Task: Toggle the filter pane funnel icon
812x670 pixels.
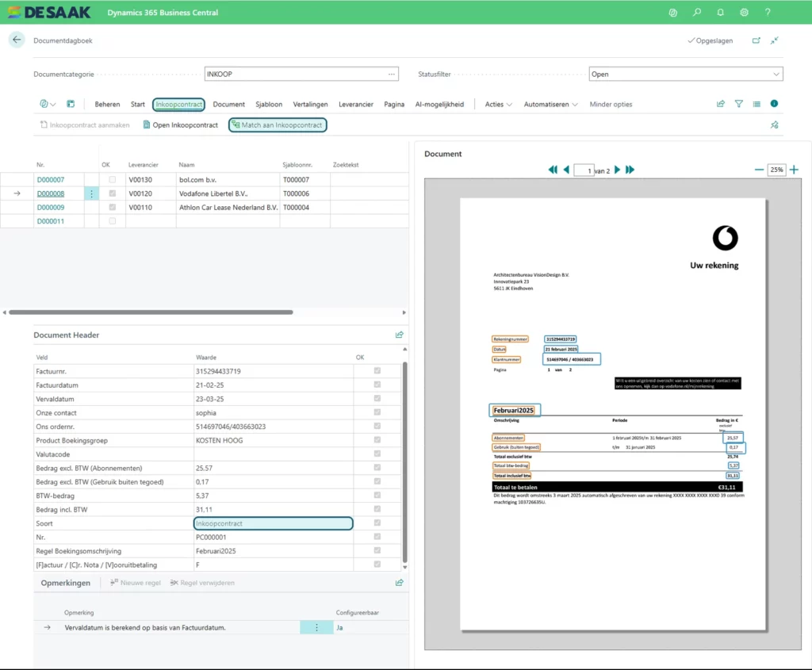Action: (x=738, y=104)
